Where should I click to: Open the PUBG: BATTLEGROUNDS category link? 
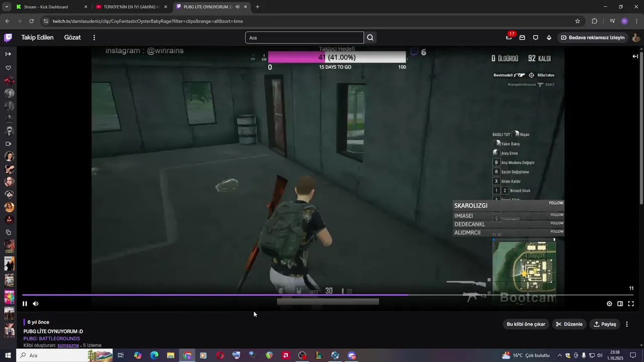pos(52,338)
